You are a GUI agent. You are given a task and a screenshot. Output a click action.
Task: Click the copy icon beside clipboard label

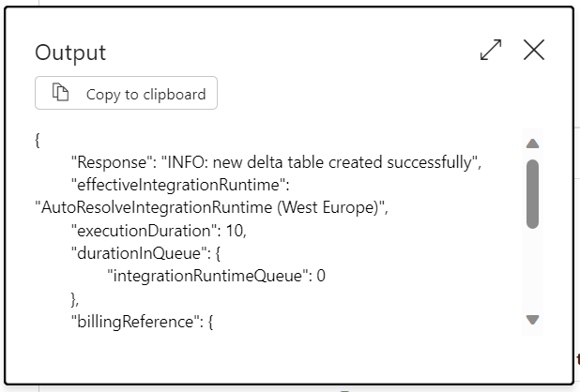click(x=61, y=93)
